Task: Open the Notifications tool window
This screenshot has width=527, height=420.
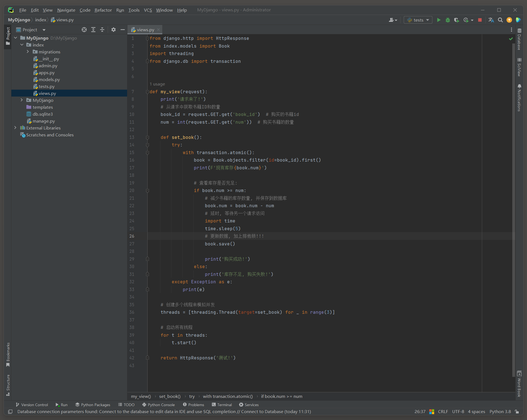Action: pyautogui.click(x=519, y=98)
